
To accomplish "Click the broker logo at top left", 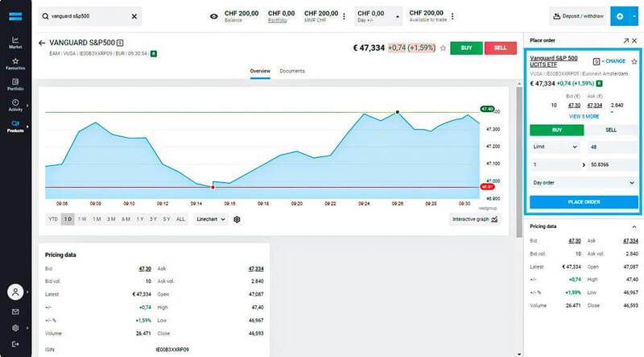I will pos(15,16).
